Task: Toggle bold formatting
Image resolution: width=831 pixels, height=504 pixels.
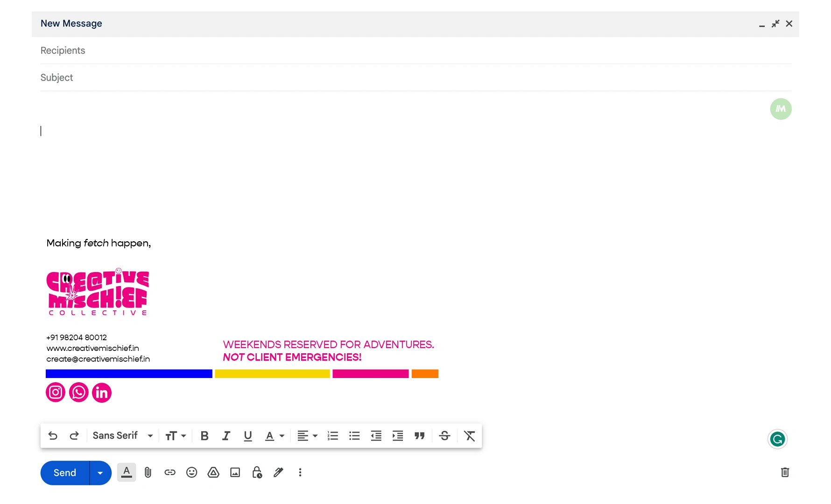Action: tap(204, 436)
